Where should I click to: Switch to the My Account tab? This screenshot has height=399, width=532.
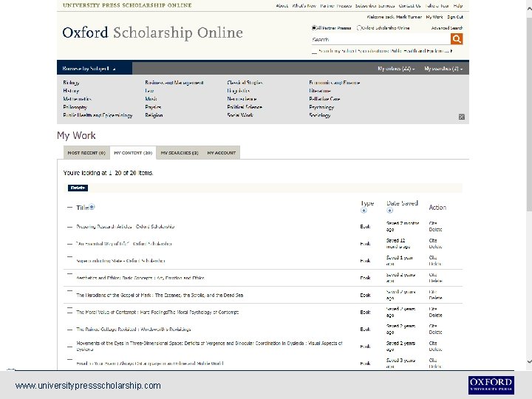pos(221,153)
